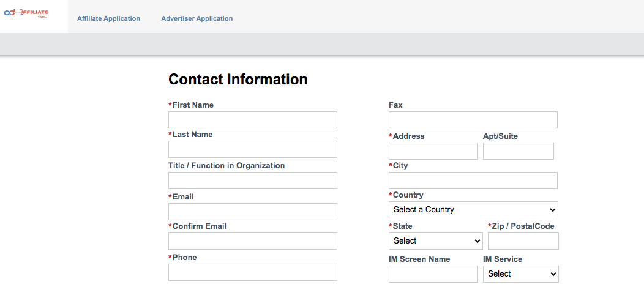Click the Country field label
The width and height of the screenshot is (644, 290).
(408, 195)
